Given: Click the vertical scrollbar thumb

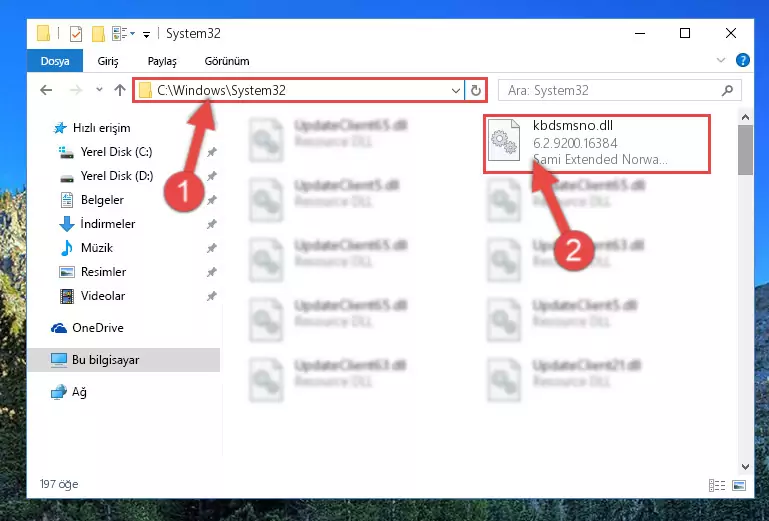Looking at the screenshot, I should [745, 150].
